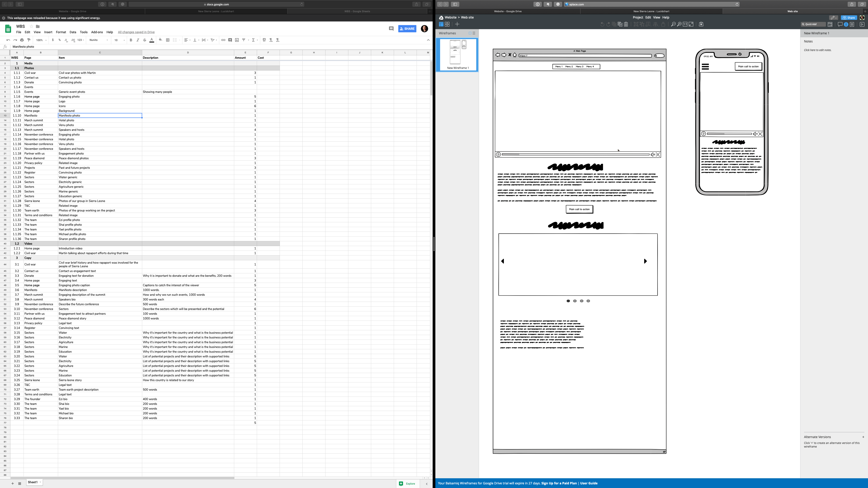Toggle right-to-left text direction in Sheets

pyautogui.click(x=278, y=40)
